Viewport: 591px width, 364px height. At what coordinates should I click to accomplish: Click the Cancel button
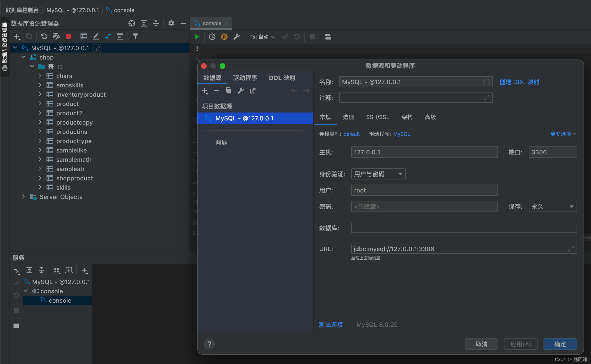click(481, 344)
